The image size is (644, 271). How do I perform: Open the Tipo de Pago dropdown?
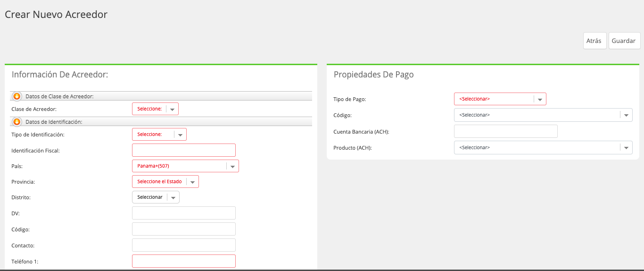[500, 99]
